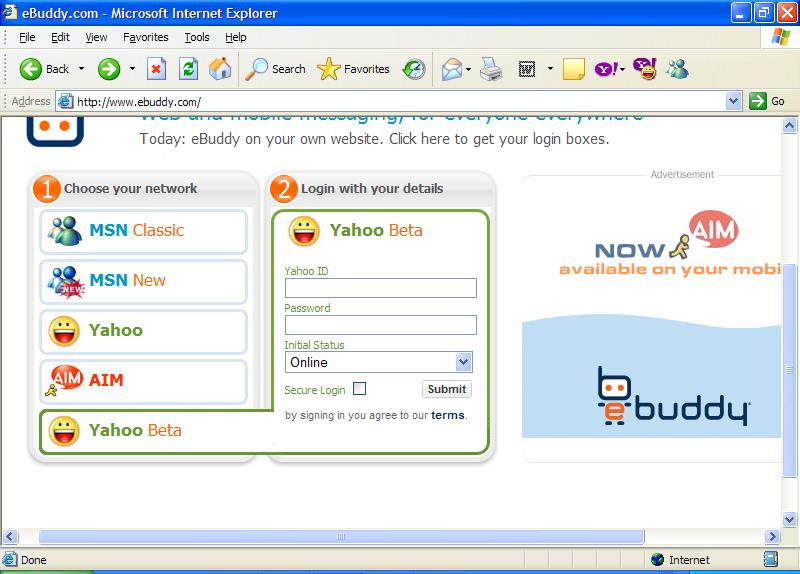Image resolution: width=800 pixels, height=574 pixels.
Task: Click the yellow note toolbar icon
Action: pyautogui.click(x=573, y=69)
